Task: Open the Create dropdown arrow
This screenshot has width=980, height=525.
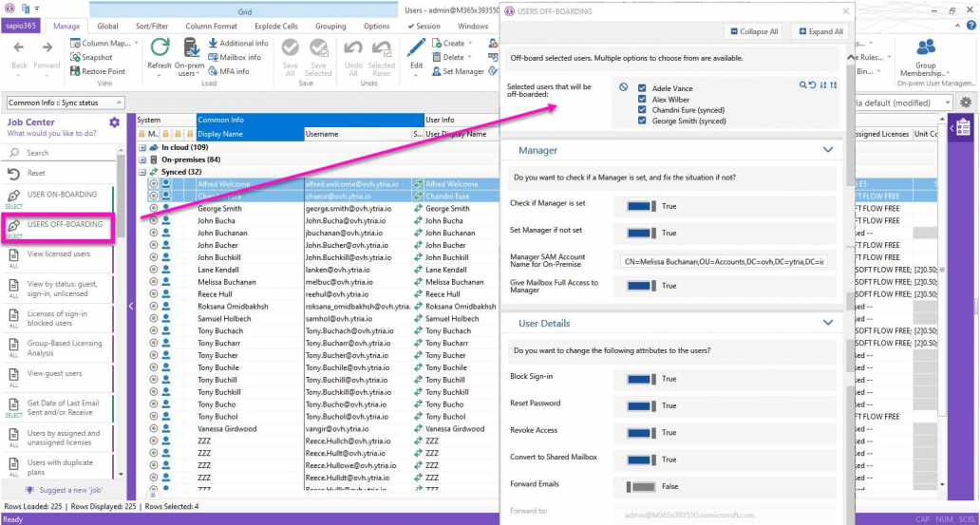Action: (x=470, y=43)
